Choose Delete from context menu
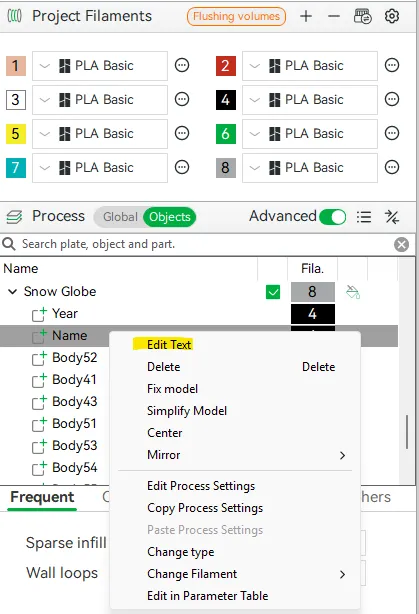 (235, 367)
